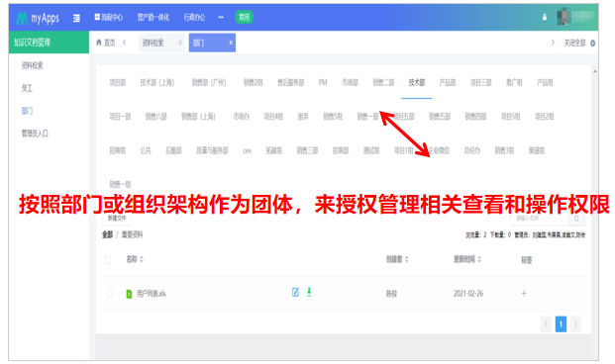The image size is (615, 364).
Task: Add a tag with the plus icon
Action: tap(524, 294)
